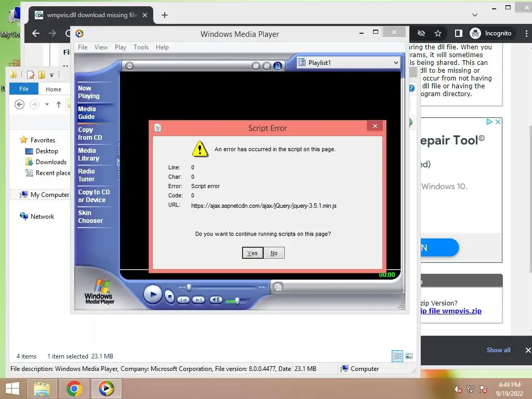Click Explorer back arrow button
Screen dimensions: 532x399
(x=19, y=104)
